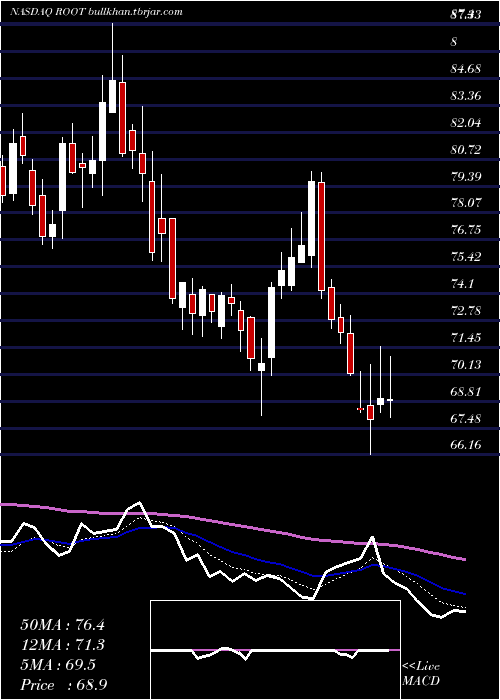Select the 71.45 price axis label
This screenshot has width=500, height=700.
(x=465, y=338)
